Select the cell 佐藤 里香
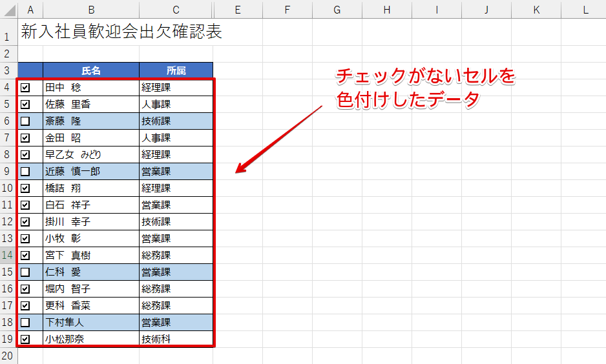This screenshot has height=364, width=606. click(91, 104)
